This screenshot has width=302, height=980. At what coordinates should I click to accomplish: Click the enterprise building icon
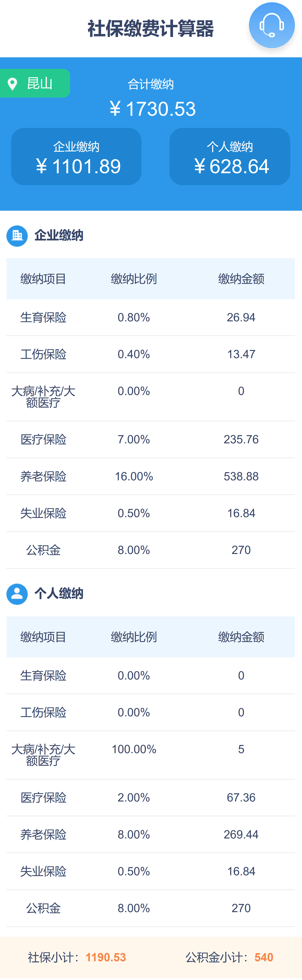(x=17, y=236)
